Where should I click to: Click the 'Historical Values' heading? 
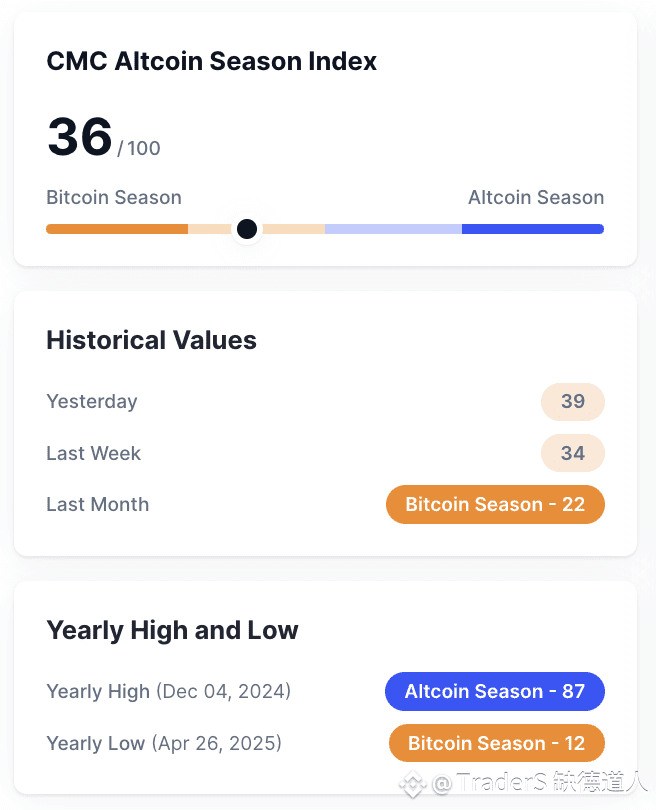click(x=151, y=340)
